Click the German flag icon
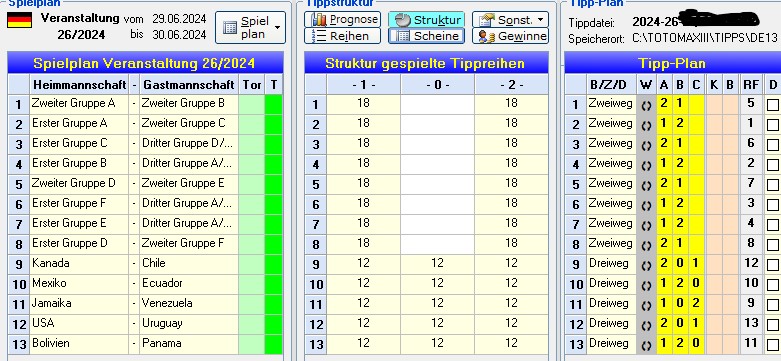This screenshot has width=781, height=361. coord(19,20)
